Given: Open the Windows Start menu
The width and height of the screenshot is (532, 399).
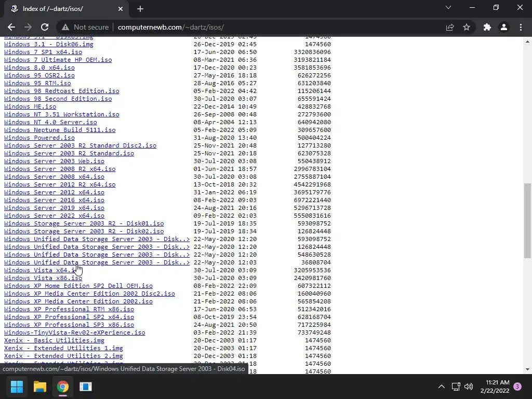Looking at the screenshot, I should (x=17, y=387).
